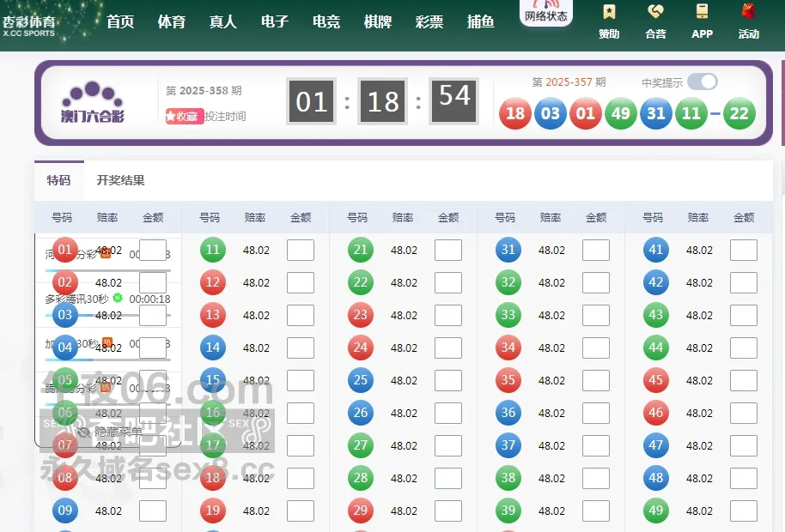Open the 棋牌 card games menu
Screen dimensions: 785x532
[378, 21]
